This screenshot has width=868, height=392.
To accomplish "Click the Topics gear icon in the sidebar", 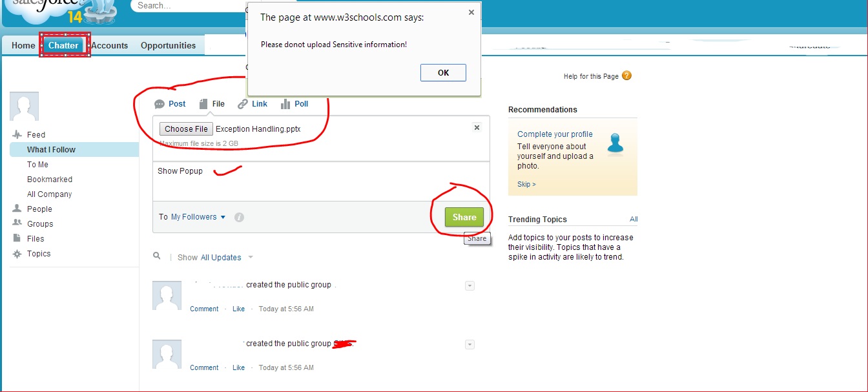I will point(17,254).
